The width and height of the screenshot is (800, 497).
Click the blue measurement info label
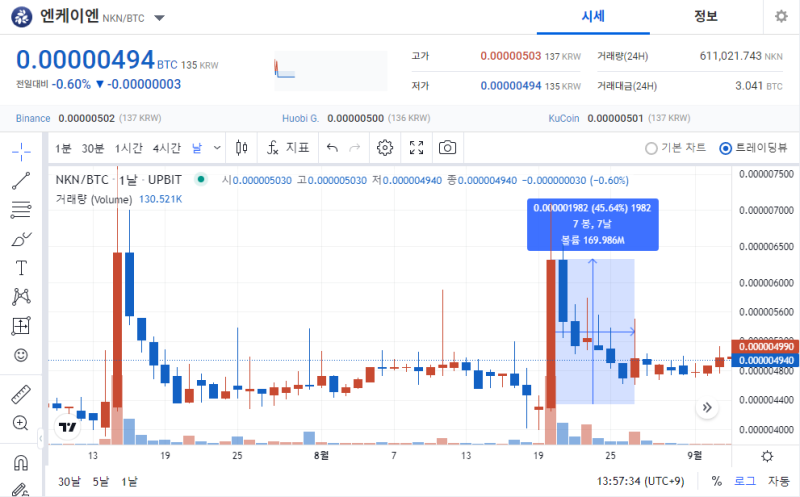pos(592,225)
